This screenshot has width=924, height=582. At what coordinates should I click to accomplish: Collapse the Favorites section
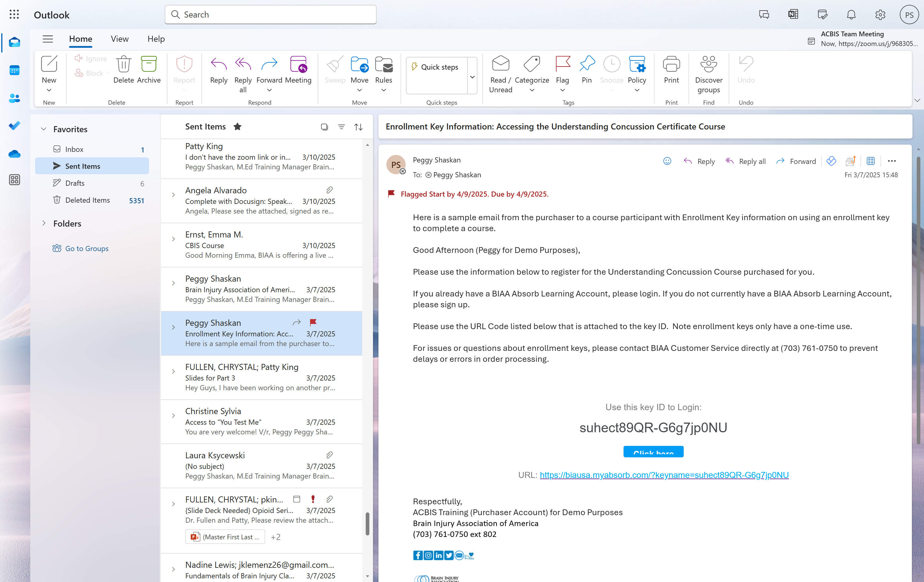[x=44, y=129]
